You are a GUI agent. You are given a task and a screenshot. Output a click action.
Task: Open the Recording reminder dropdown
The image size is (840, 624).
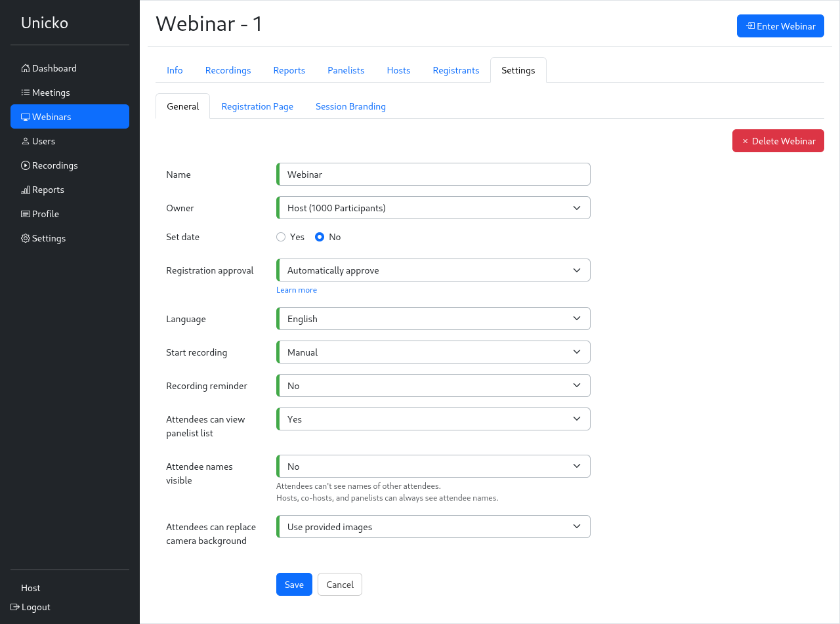pyautogui.click(x=433, y=386)
